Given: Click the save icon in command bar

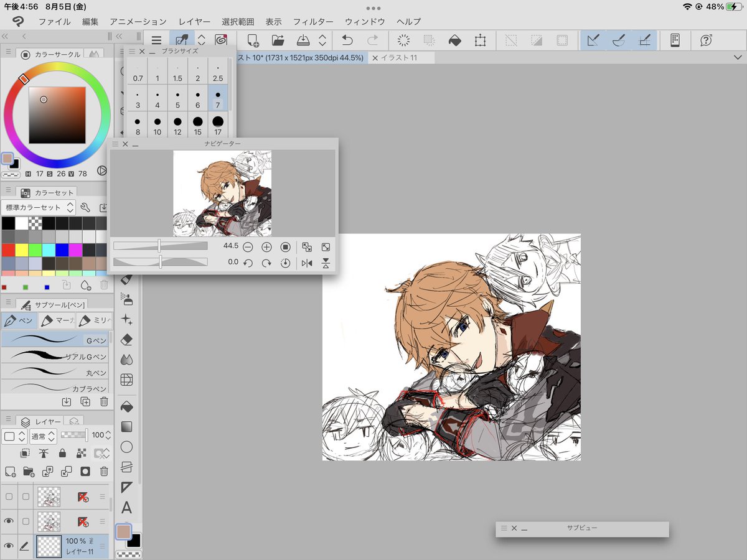Looking at the screenshot, I should (303, 40).
